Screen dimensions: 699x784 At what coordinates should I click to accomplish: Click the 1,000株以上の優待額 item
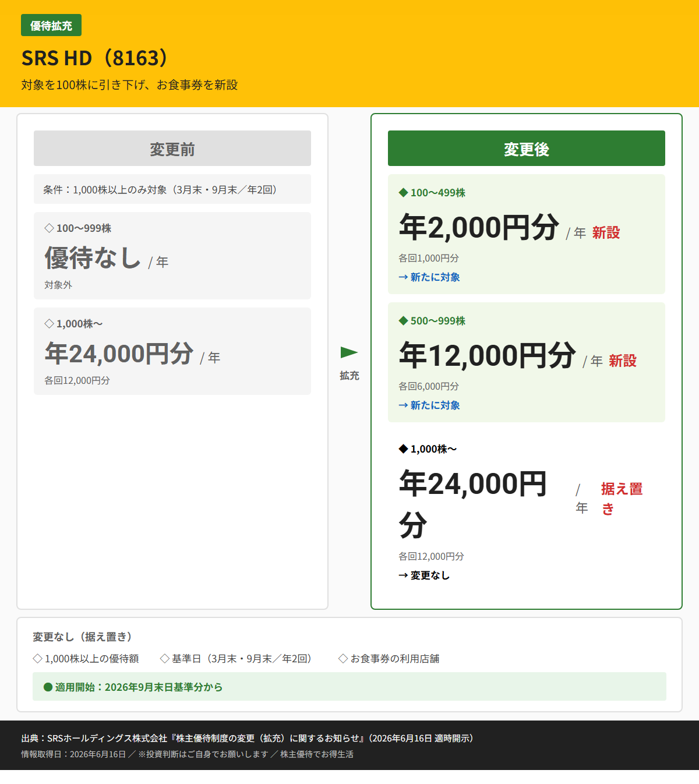coord(86,659)
